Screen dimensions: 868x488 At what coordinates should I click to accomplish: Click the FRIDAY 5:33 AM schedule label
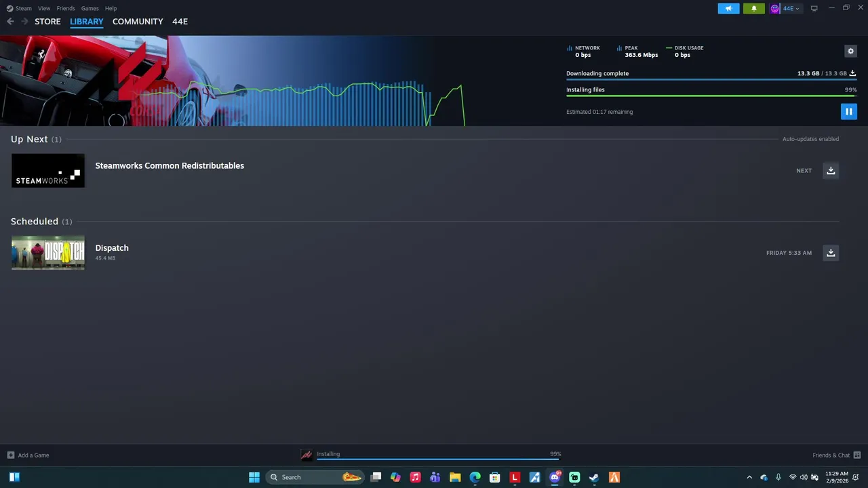(789, 253)
